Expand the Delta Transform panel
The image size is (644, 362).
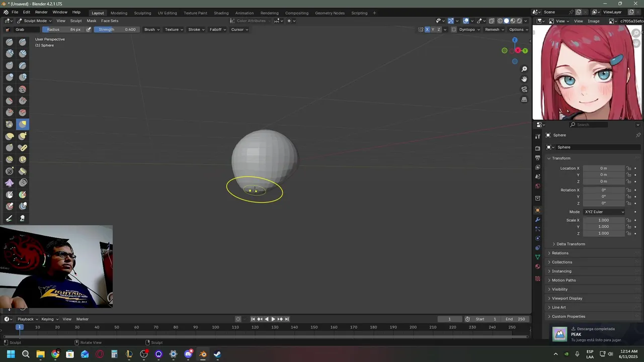point(571,244)
